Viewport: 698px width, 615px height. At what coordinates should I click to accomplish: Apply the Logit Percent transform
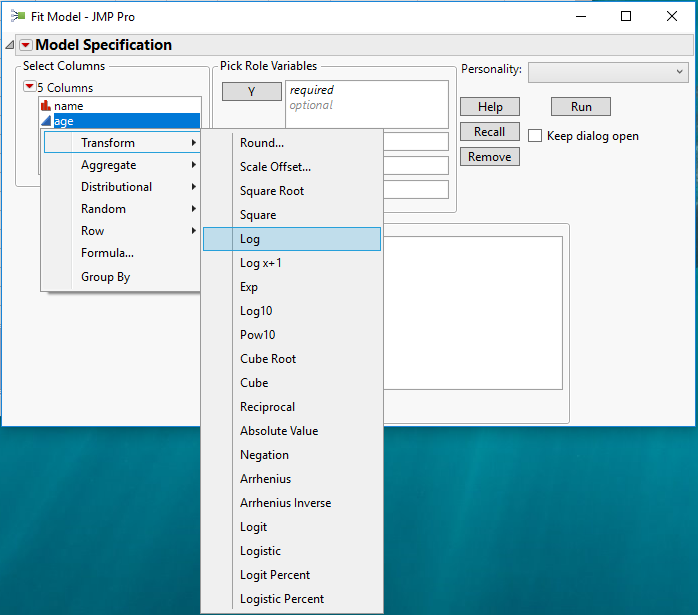click(292, 575)
